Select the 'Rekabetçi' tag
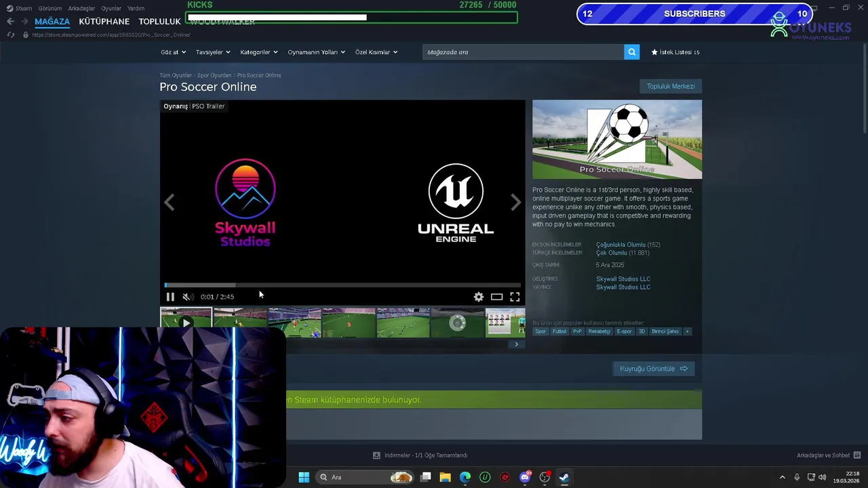 [x=599, y=331]
